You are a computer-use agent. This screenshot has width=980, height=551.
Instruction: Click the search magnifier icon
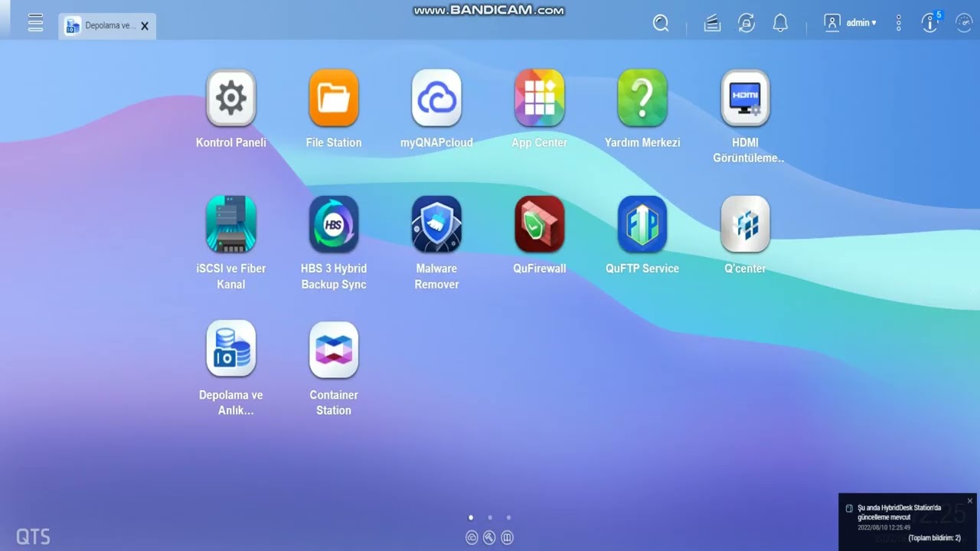[661, 23]
